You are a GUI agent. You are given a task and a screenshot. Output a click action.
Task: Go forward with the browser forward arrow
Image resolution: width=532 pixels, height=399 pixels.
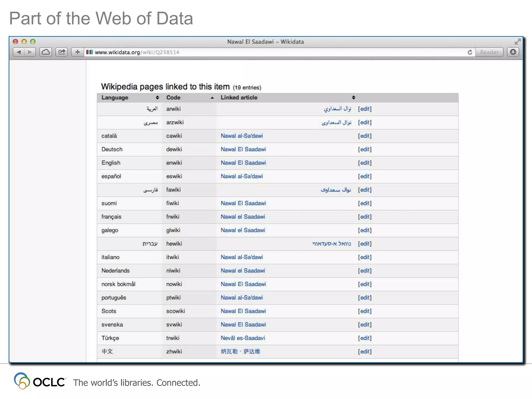[x=30, y=52]
